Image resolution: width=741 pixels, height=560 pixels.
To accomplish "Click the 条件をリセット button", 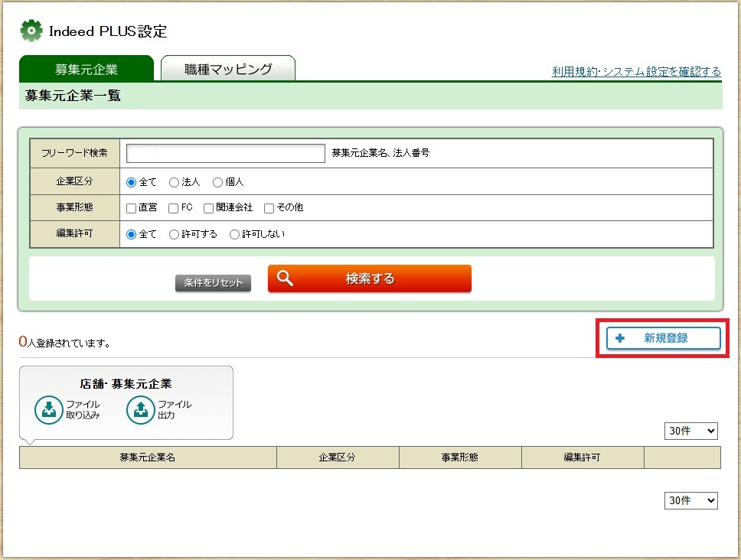I will (213, 283).
